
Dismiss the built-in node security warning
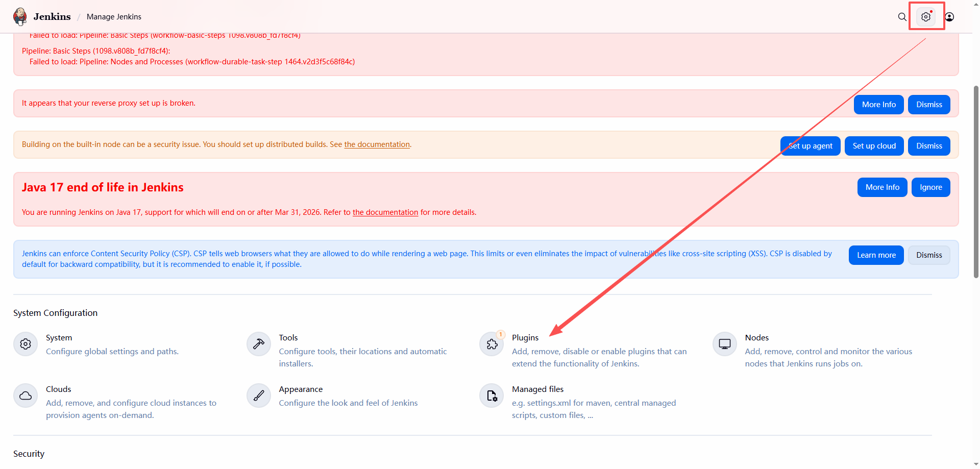coord(929,146)
